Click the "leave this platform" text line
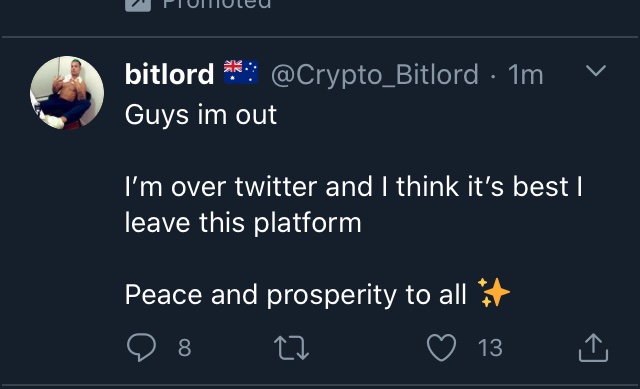Image resolution: width=640 pixels, height=389 pixels. pos(243,223)
